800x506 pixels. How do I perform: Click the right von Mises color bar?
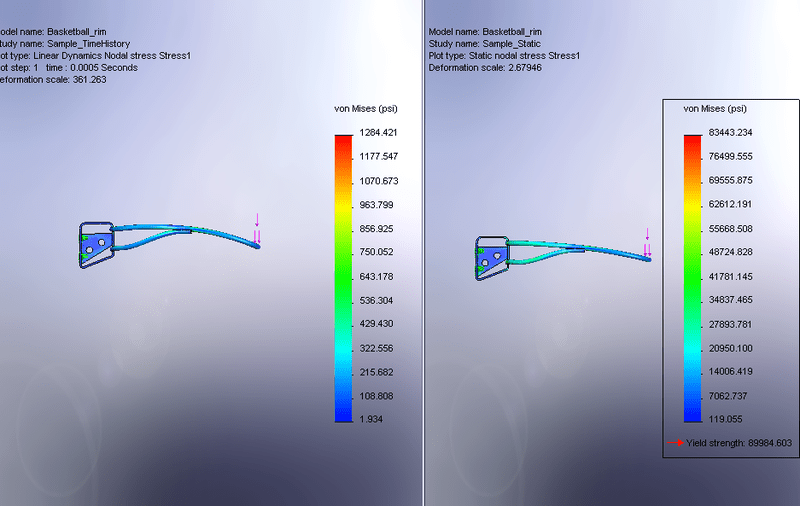(x=692, y=277)
